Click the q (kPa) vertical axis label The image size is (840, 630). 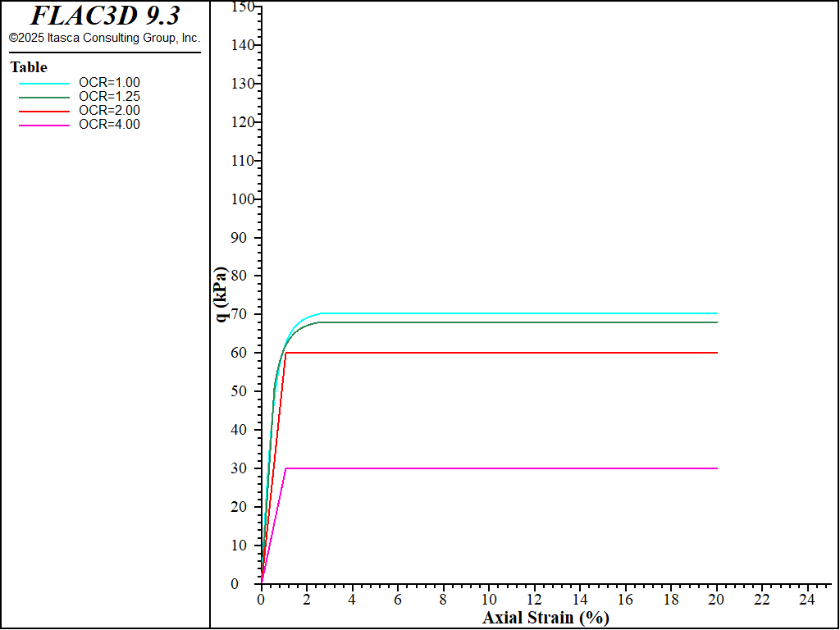tap(221, 294)
